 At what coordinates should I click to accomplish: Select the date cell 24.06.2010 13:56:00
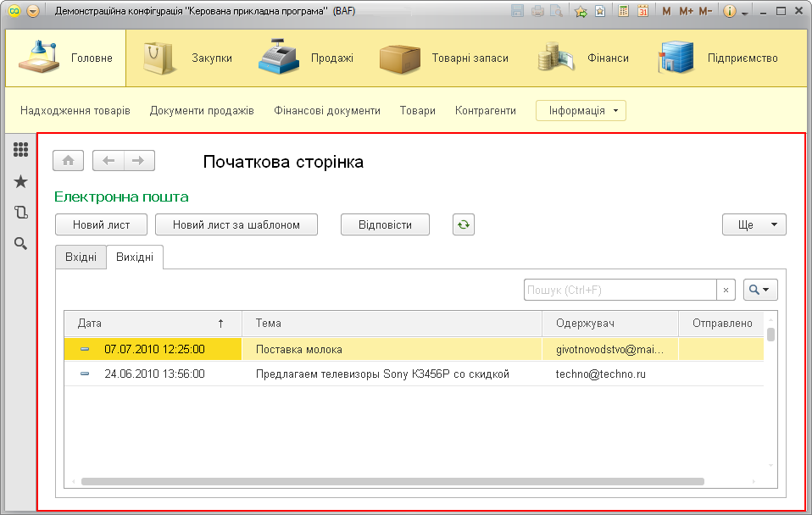coord(153,374)
